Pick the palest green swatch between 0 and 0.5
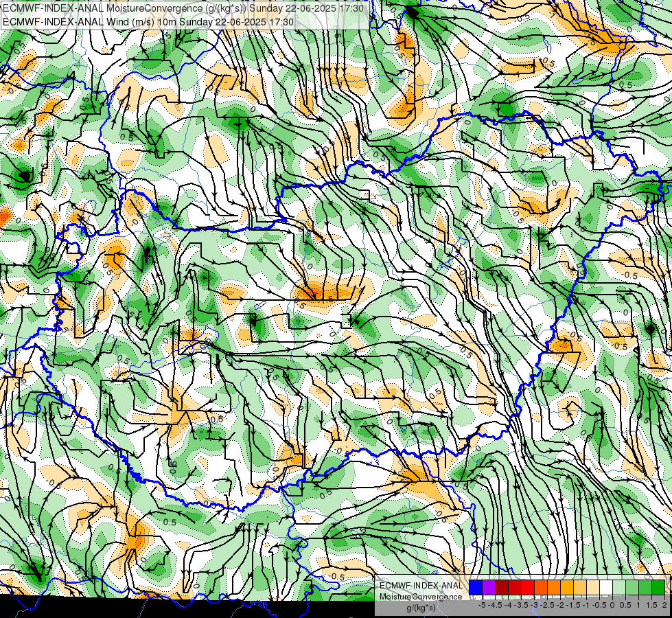The height and width of the screenshot is (618, 672). coord(619,587)
